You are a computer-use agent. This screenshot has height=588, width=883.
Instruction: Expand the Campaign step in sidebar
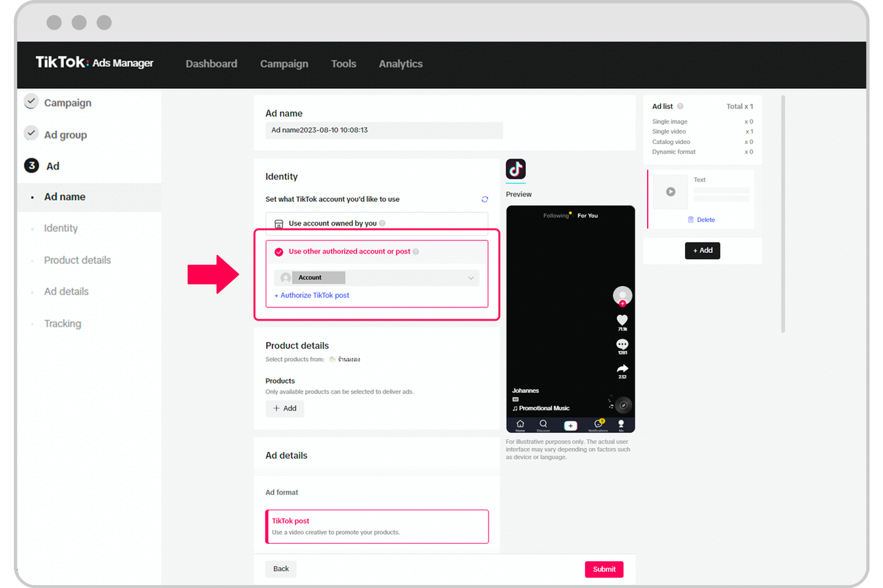point(67,103)
